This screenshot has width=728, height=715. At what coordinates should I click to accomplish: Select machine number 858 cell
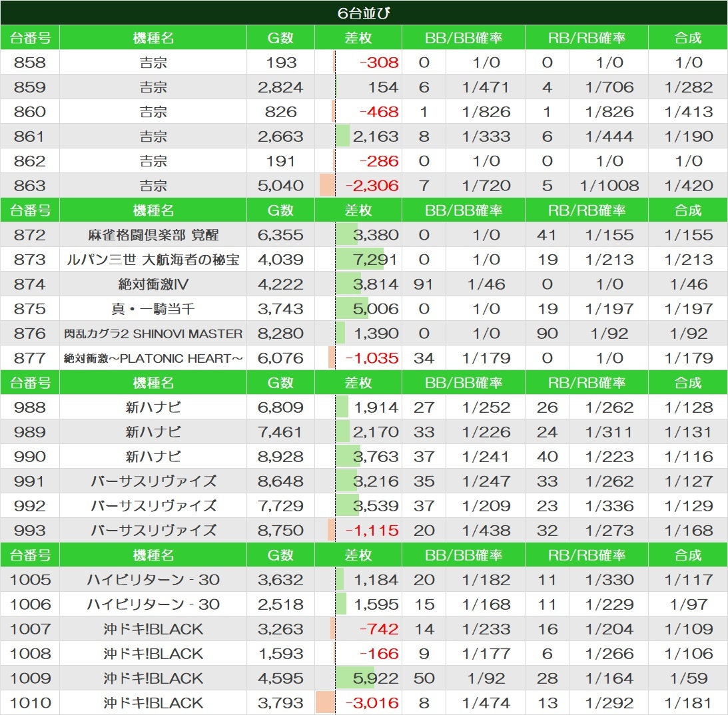[30, 62]
